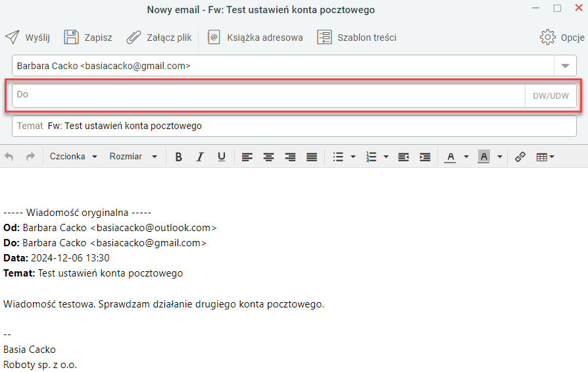Screen dimensions: 588x372
Task: Save the draft with Zapisz
Action: coord(88,37)
